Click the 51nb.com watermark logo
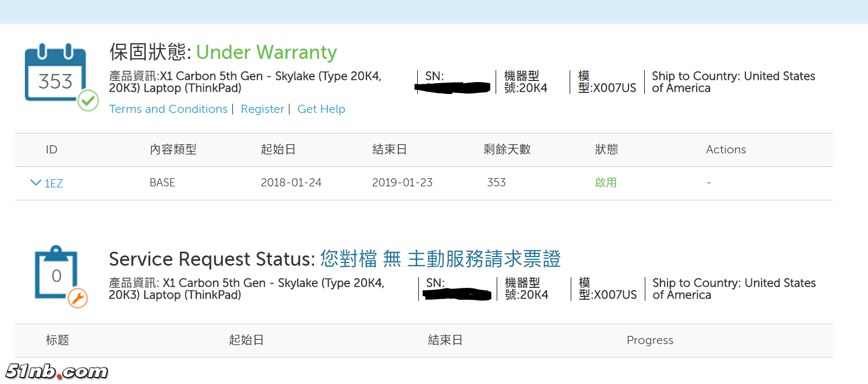868x384 pixels. coord(57,371)
